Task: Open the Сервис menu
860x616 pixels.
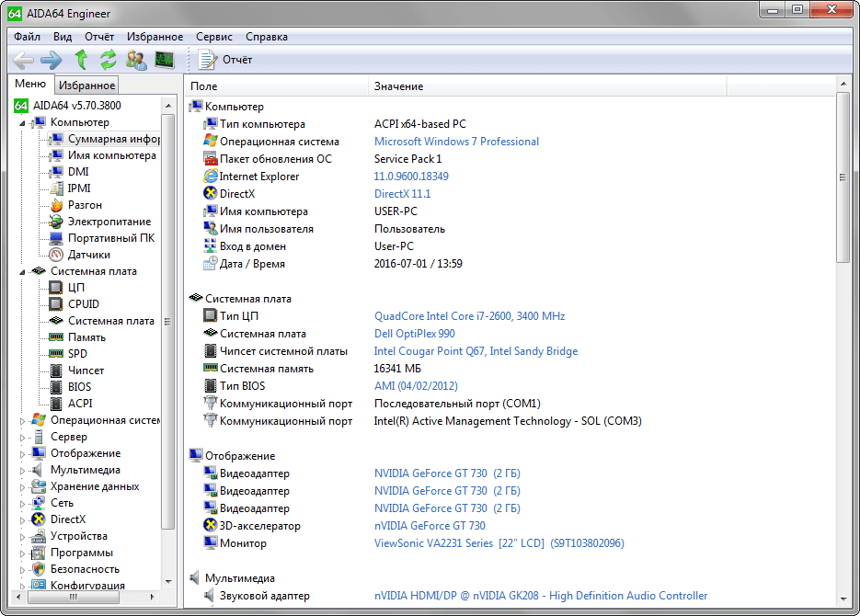Action: pyautogui.click(x=214, y=37)
